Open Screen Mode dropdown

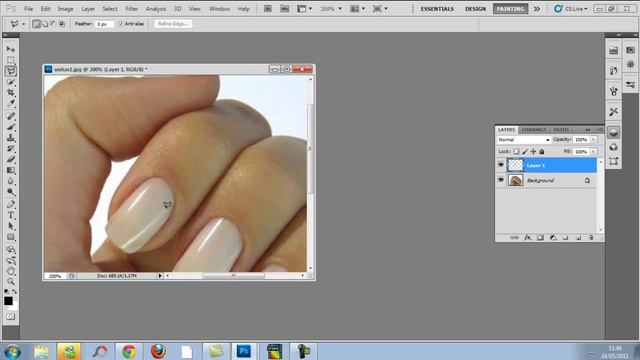coord(380,9)
